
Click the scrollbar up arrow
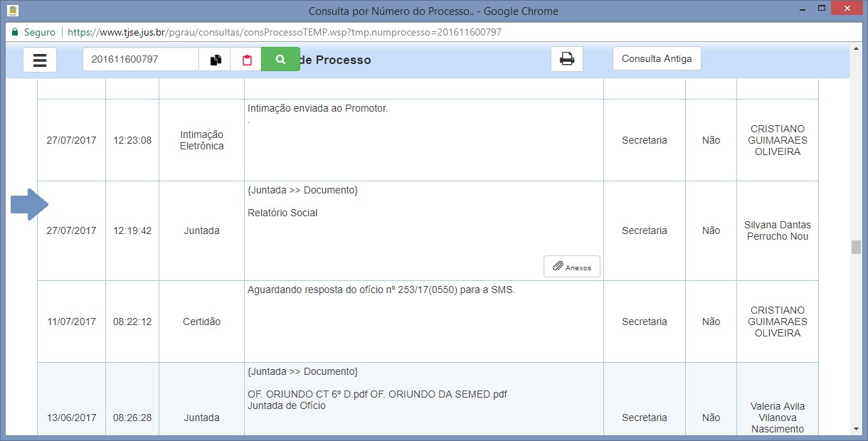pos(856,48)
